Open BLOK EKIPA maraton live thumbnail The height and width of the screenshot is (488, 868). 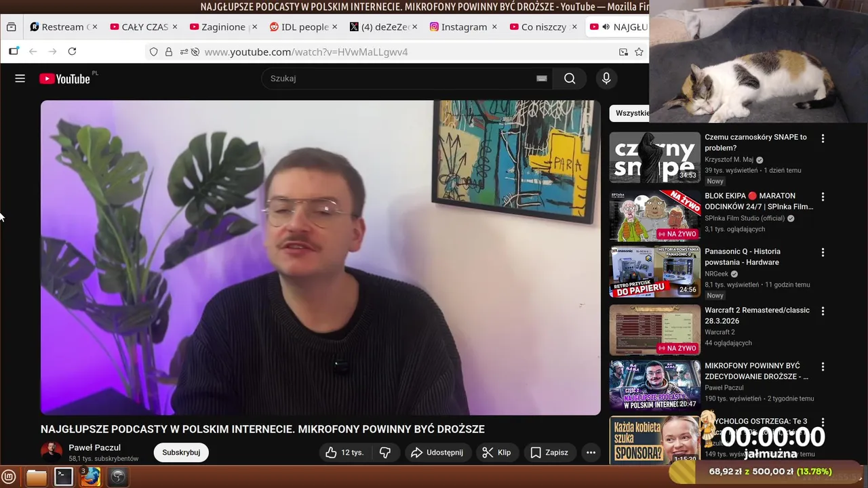(654, 216)
